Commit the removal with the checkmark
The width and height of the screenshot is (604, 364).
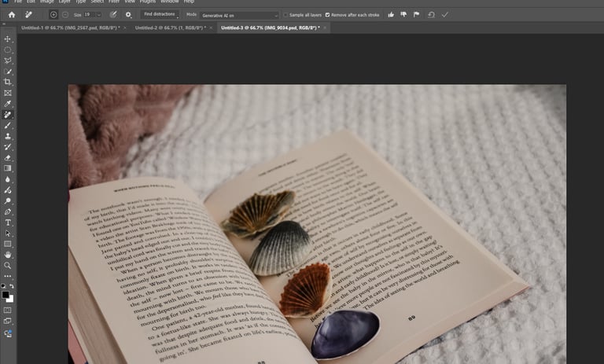(x=445, y=15)
